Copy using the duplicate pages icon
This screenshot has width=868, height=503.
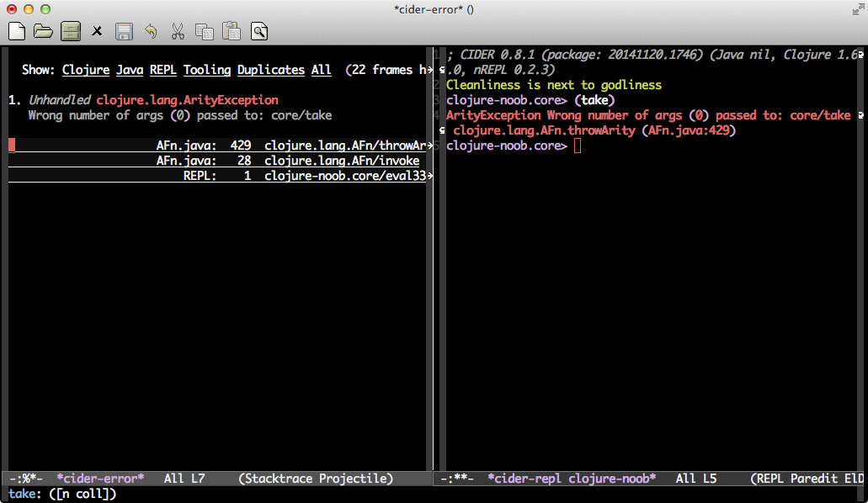click(x=205, y=32)
